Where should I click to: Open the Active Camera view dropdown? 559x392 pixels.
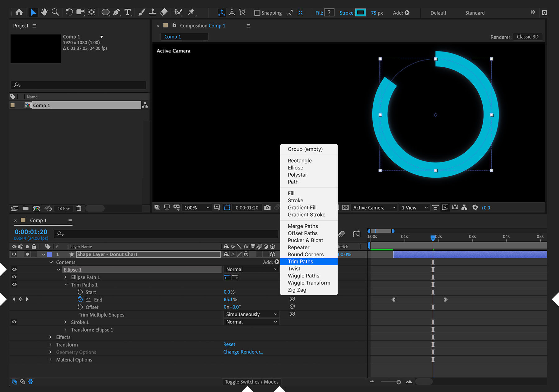tap(374, 207)
